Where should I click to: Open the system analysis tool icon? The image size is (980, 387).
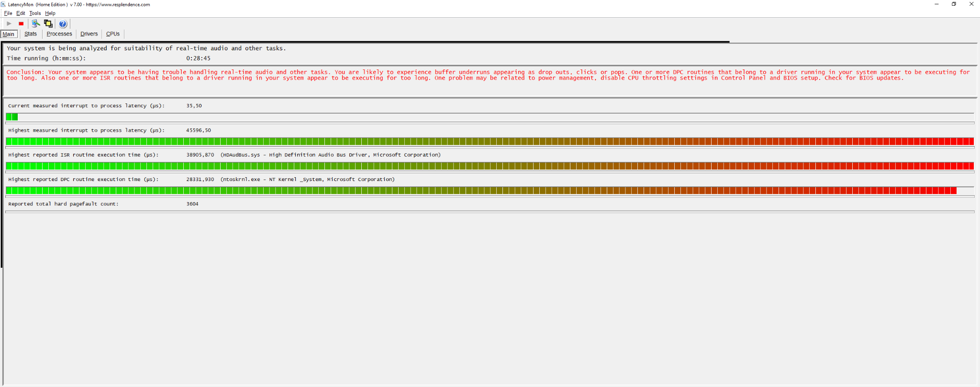pyautogui.click(x=36, y=23)
